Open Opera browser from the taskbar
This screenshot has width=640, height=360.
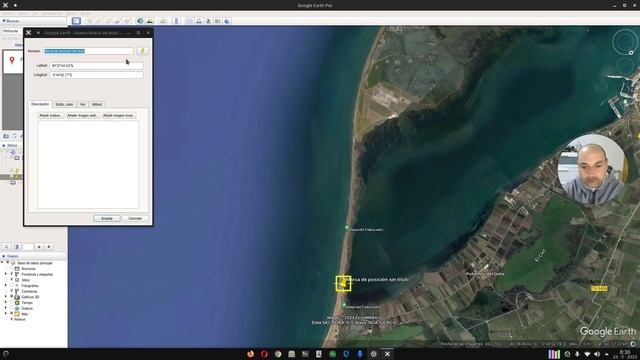[264, 354]
